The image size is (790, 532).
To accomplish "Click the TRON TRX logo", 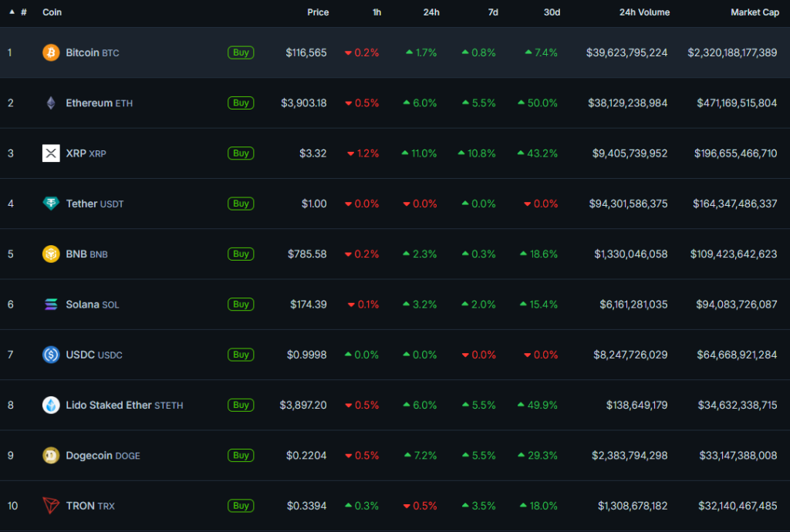I will [49, 505].
